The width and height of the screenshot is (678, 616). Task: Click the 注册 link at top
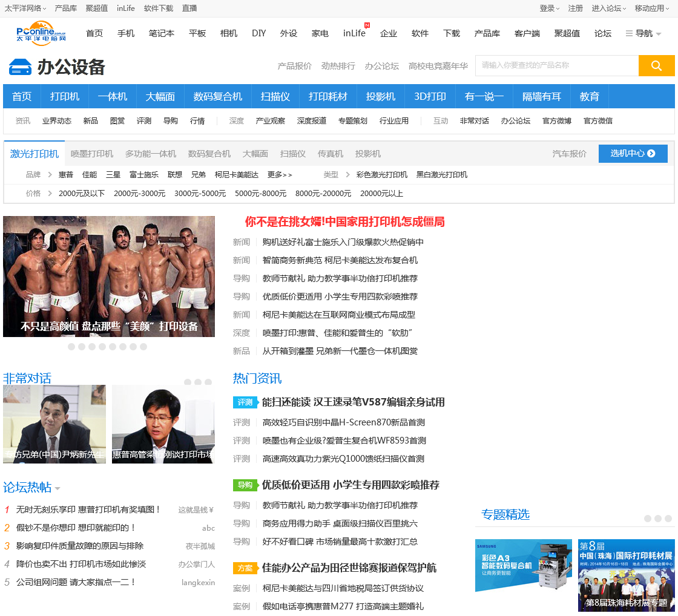tap(576, 8)
